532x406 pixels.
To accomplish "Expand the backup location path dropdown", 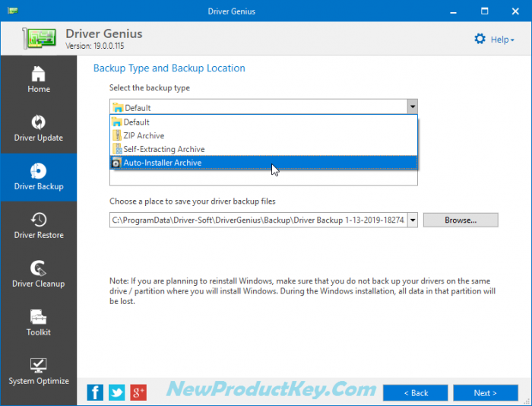I will click(x=412, y=220).
